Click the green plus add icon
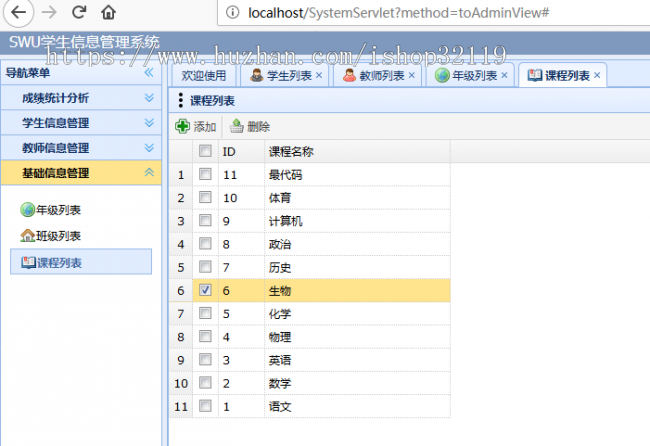This screenshot has width=650, height=446. tap(182, 126)
